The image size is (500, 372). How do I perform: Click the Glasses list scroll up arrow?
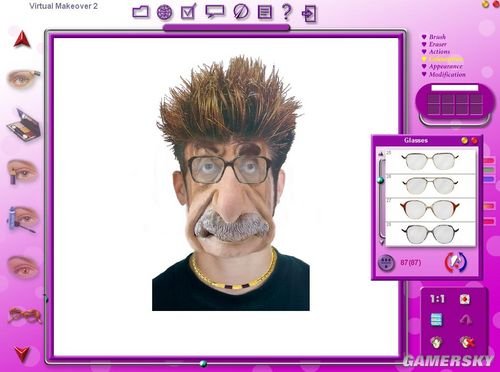381,154
